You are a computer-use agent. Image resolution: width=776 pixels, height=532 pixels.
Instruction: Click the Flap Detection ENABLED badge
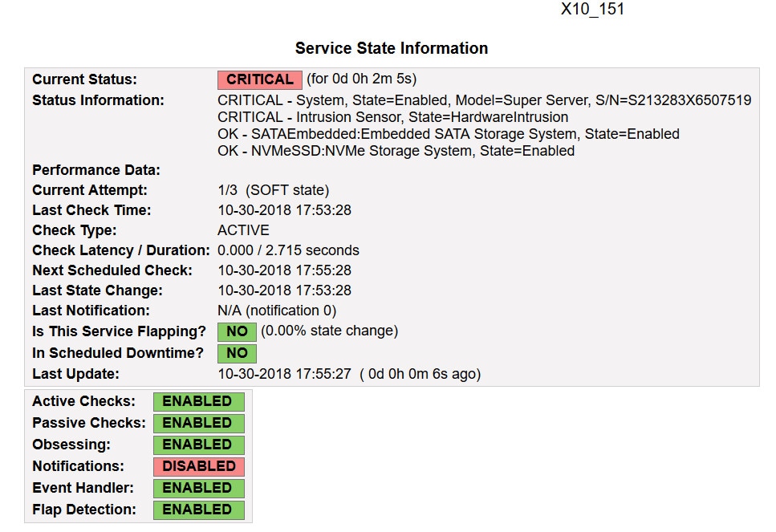pyautogui.click(x=198, y=510)
